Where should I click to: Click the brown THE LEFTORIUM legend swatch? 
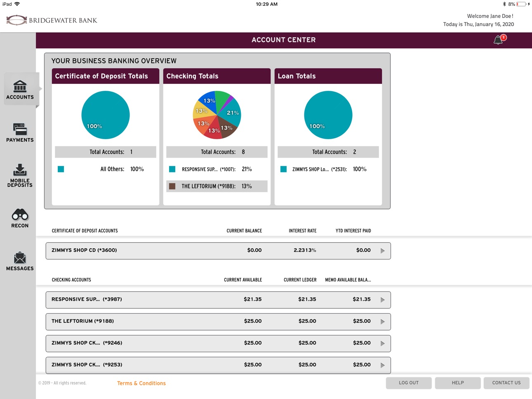click(x=172, y=187)
